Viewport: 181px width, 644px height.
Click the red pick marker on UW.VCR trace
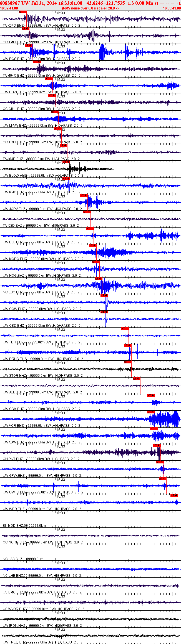pos(151,412)
